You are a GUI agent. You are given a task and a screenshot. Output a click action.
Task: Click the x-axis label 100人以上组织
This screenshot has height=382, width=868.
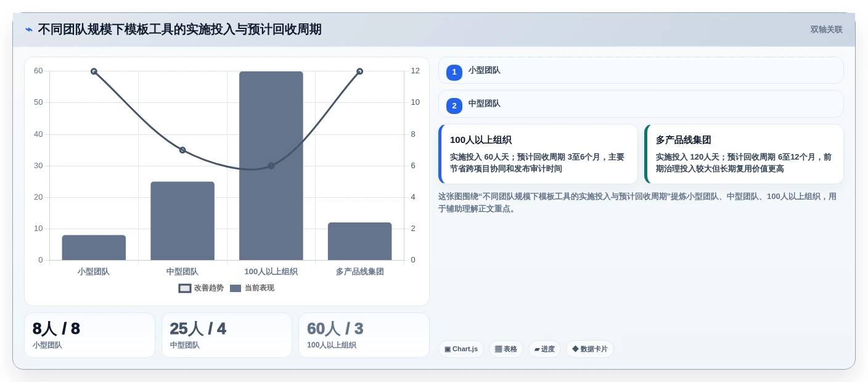pyautogui.click(x=271, y=272)
